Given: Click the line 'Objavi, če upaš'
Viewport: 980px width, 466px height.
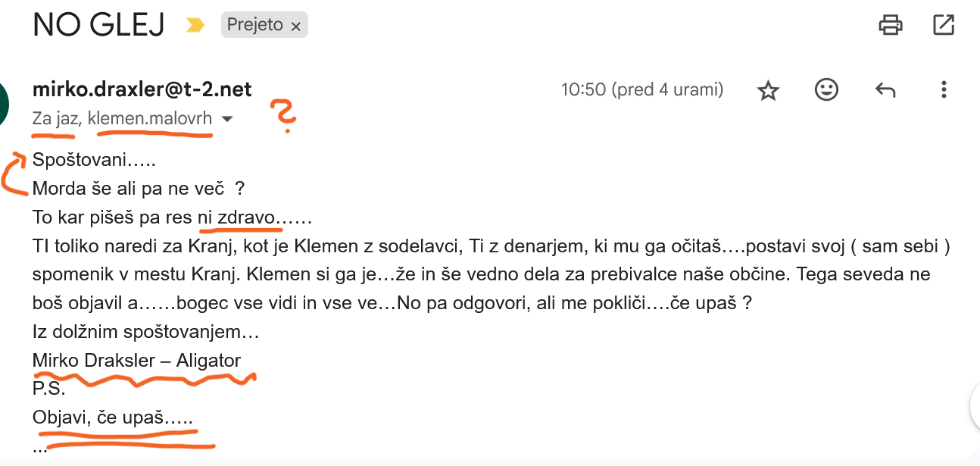Looking at the screenshot, I should (x=113, y=418).
